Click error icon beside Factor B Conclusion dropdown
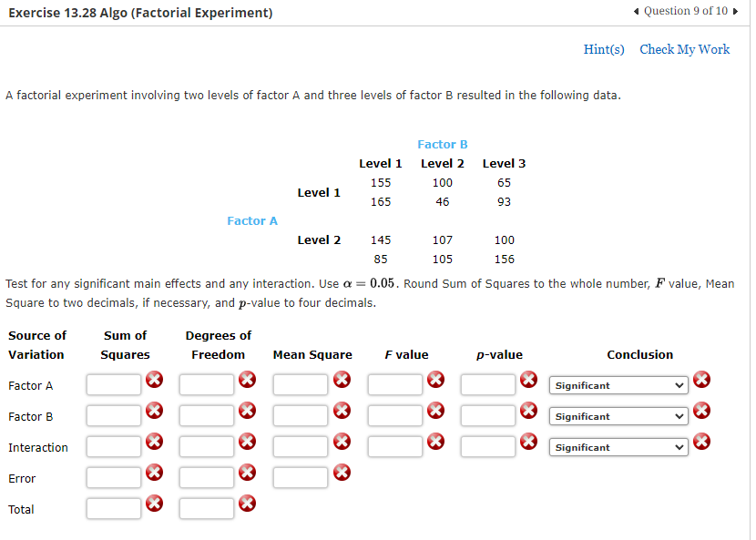This screenshot has width=756, height=540. [x=701, y=411]
